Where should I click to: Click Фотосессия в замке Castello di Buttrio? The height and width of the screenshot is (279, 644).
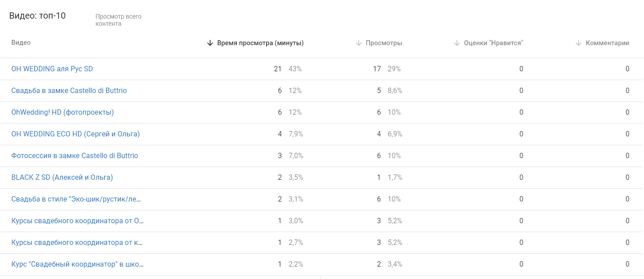74,155
